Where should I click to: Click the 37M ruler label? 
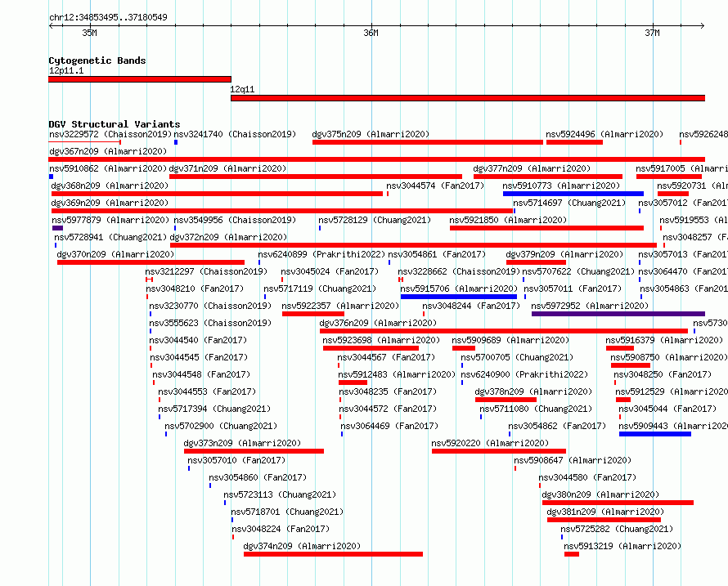click(652, 33)
